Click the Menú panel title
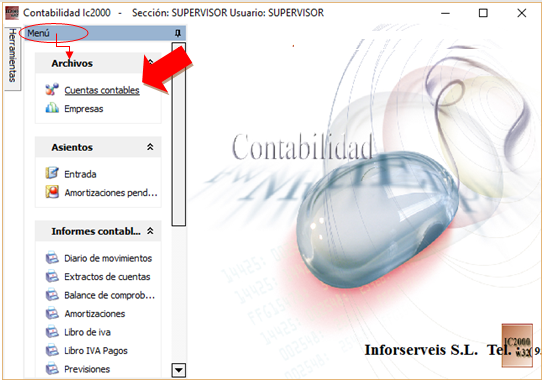Viewport: 542px width, 383px height. [x=38, y=33]
